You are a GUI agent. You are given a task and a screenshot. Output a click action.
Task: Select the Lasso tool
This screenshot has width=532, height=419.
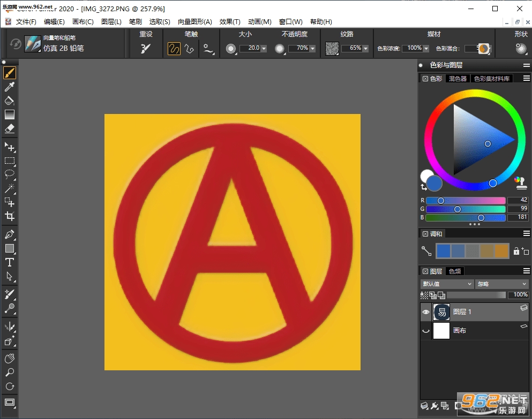(10, 174)
